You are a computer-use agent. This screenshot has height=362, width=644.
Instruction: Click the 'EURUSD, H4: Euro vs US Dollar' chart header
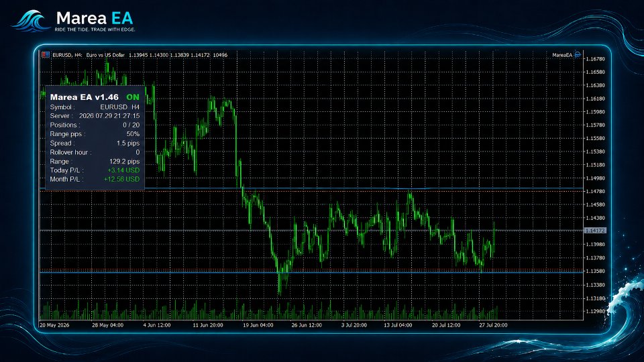pos(89,55)
